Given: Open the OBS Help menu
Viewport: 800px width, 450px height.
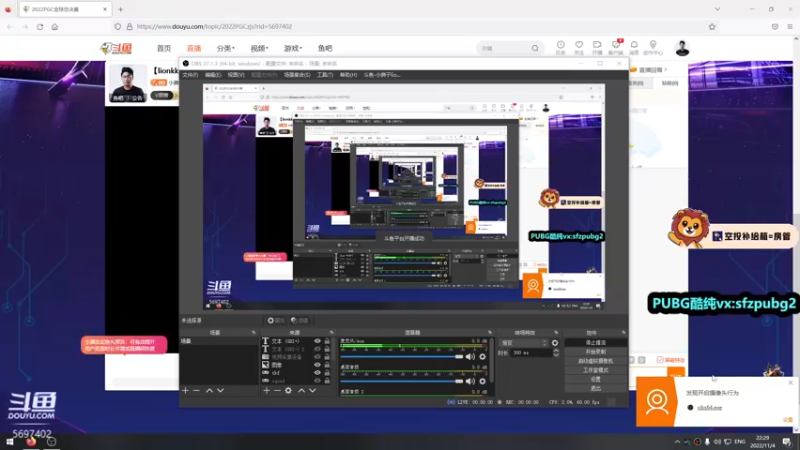Looking at the screenshot, I should [x=348, y=75].
